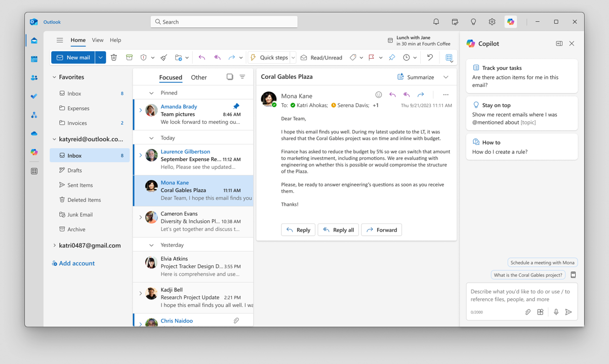Click Schedule a meeting with Mona suggestion
Image resolution: width=609 pixels, height=364 pixels.
(543, 262)
